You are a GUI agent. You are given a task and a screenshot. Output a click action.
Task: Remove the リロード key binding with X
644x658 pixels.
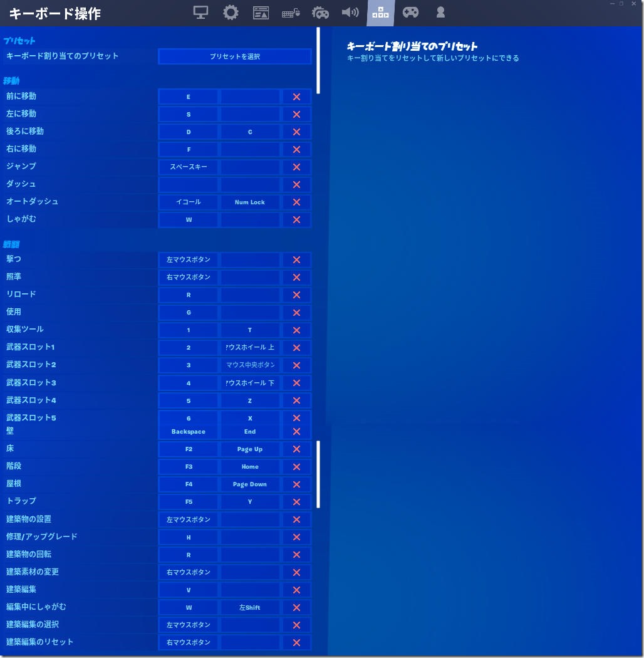click(296, 295)
